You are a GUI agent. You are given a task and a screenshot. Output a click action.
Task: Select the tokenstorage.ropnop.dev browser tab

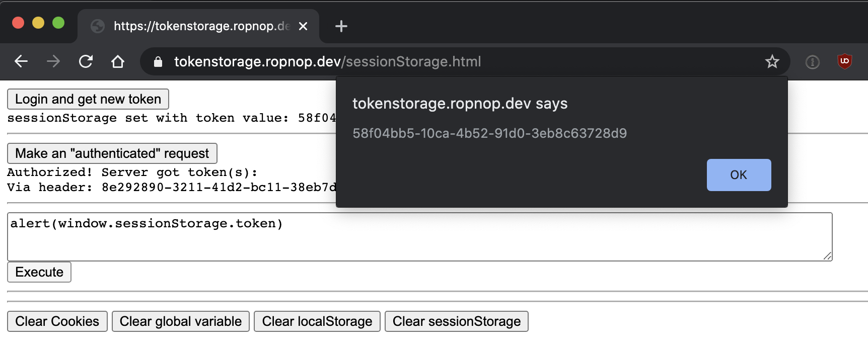[198, 26]
